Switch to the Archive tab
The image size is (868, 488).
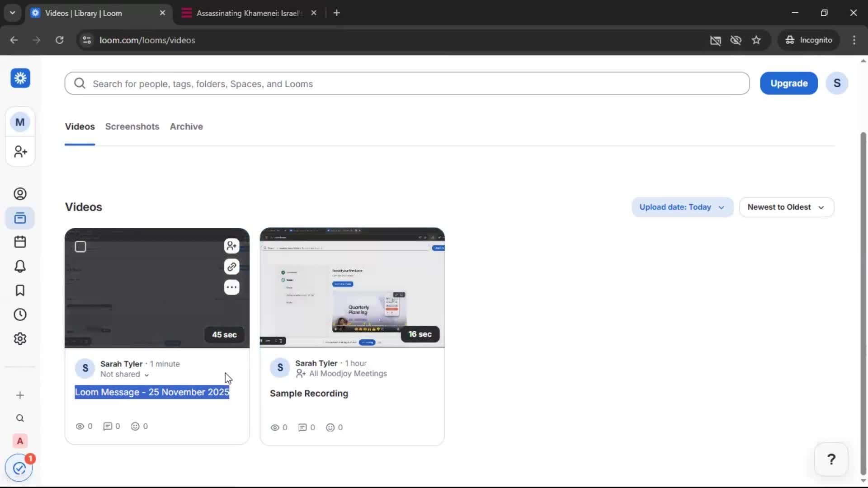click(186, 127)
